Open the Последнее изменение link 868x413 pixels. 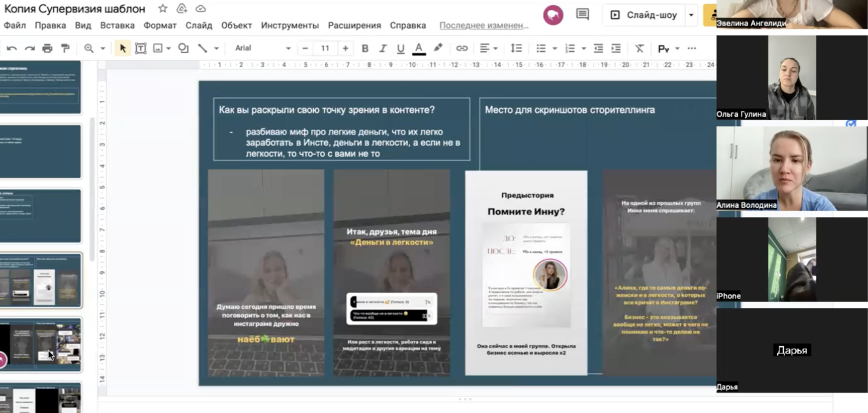tap(483, 26)
